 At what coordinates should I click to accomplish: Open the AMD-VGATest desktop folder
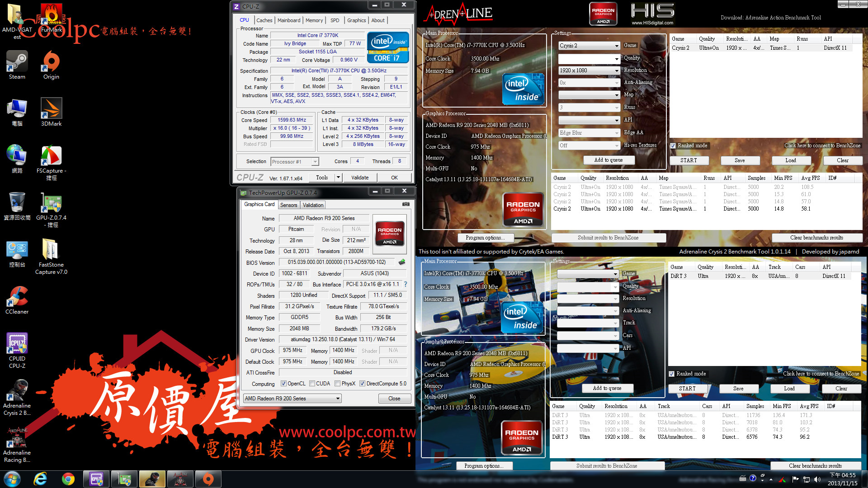pyautogui.click(x=17, y=22)
